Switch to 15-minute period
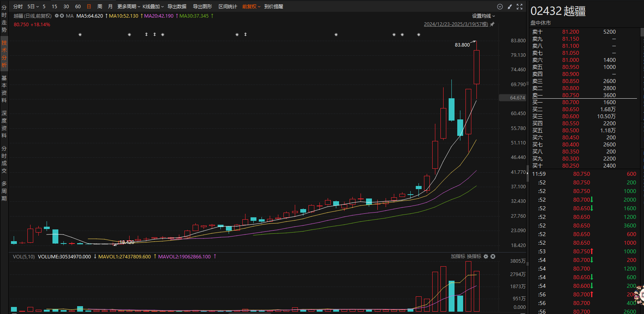Image resolution: width=644 pixels, height=314 pixels. [54, 7]
